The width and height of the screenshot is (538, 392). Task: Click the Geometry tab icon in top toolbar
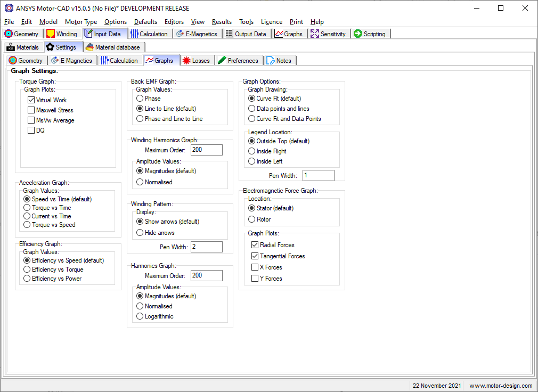(x=9, y=34)
